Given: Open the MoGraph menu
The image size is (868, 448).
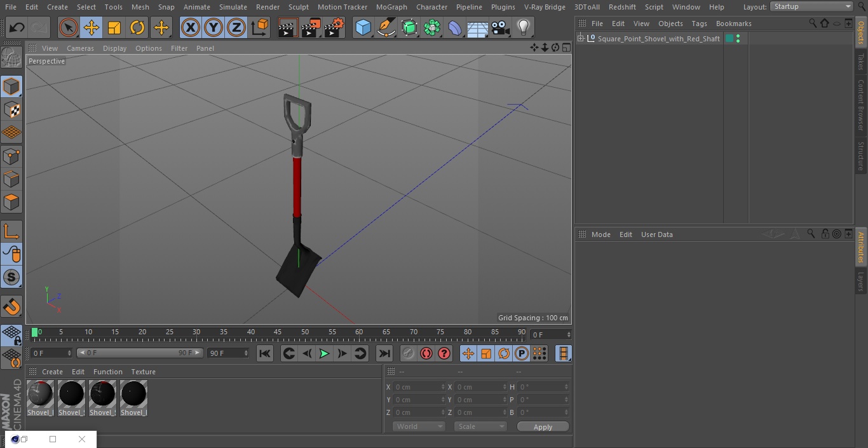Looking at the screenshot, I should (391, 7).
